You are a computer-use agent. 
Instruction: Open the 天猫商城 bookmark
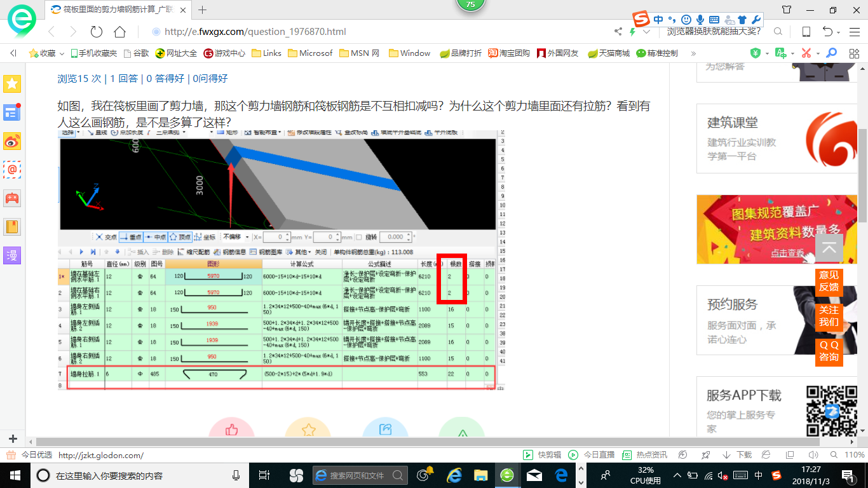(609, 53)
